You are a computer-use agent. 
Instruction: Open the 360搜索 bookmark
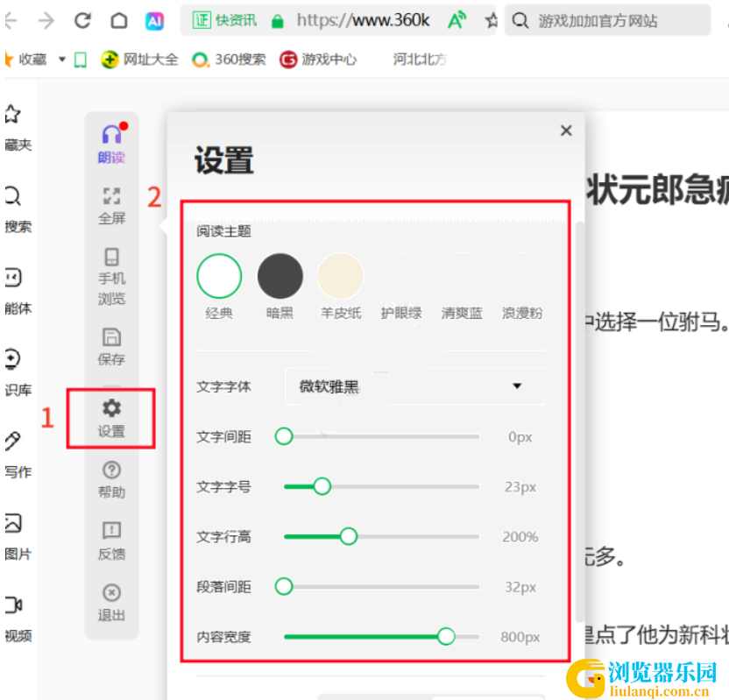[229, 60]
